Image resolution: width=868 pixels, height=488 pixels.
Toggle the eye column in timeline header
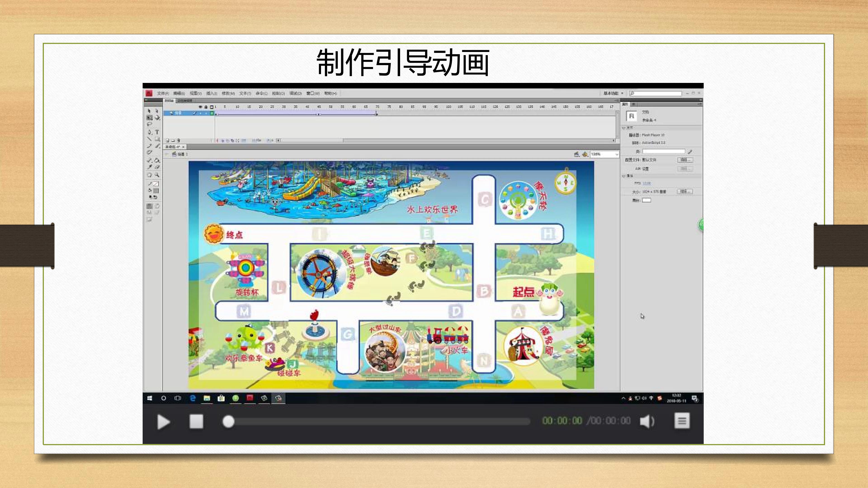[200, 107]
